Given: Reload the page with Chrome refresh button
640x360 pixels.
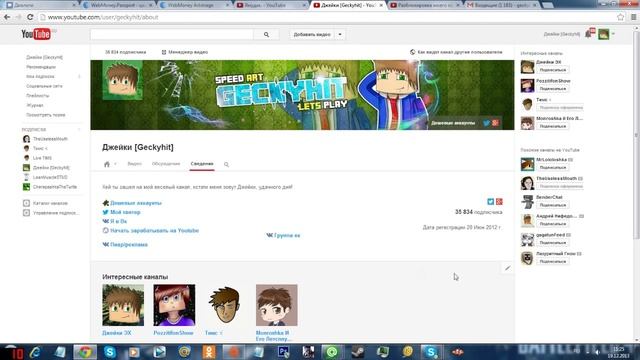Looking at the screenshot, I should click(x=30, y=17).
